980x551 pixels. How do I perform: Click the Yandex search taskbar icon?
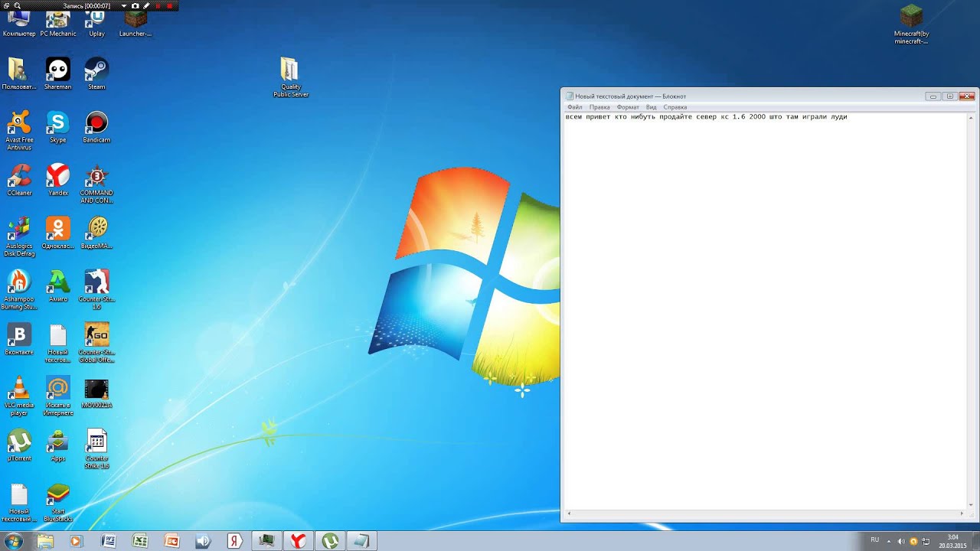pos(234,541)
